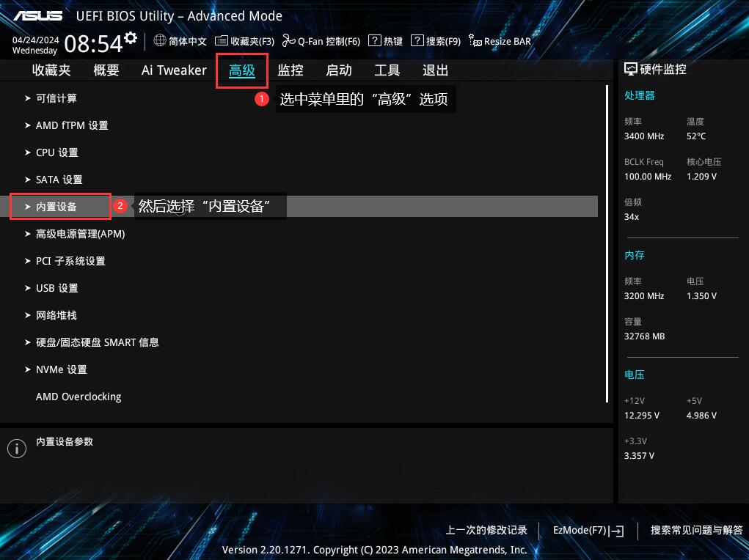Click the Resize BAR icon
The width and height of the screenshot is (749, 560).
(475, 41)
